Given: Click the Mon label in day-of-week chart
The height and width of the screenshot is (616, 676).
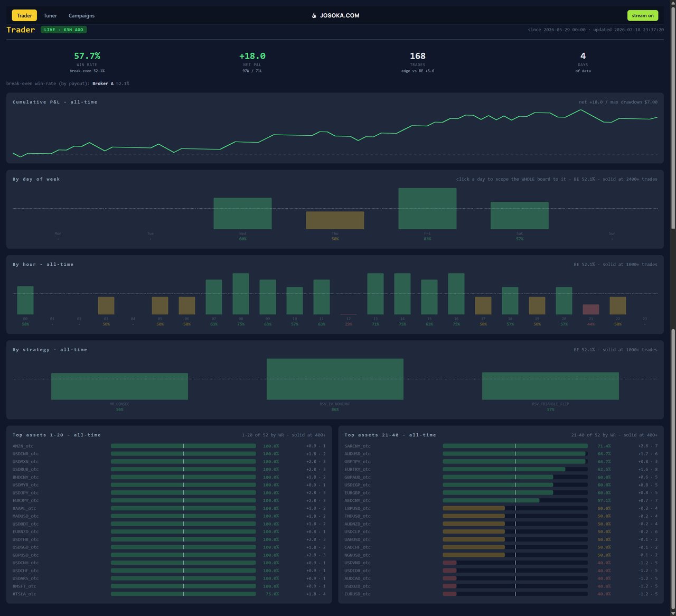Looking at the screenshot, I should [x=58, y=234].
